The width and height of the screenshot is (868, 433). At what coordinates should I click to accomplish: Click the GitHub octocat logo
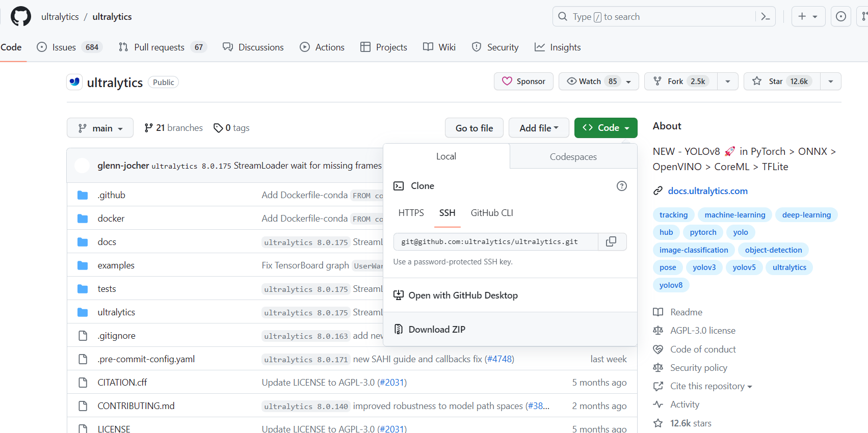point(21,16)
